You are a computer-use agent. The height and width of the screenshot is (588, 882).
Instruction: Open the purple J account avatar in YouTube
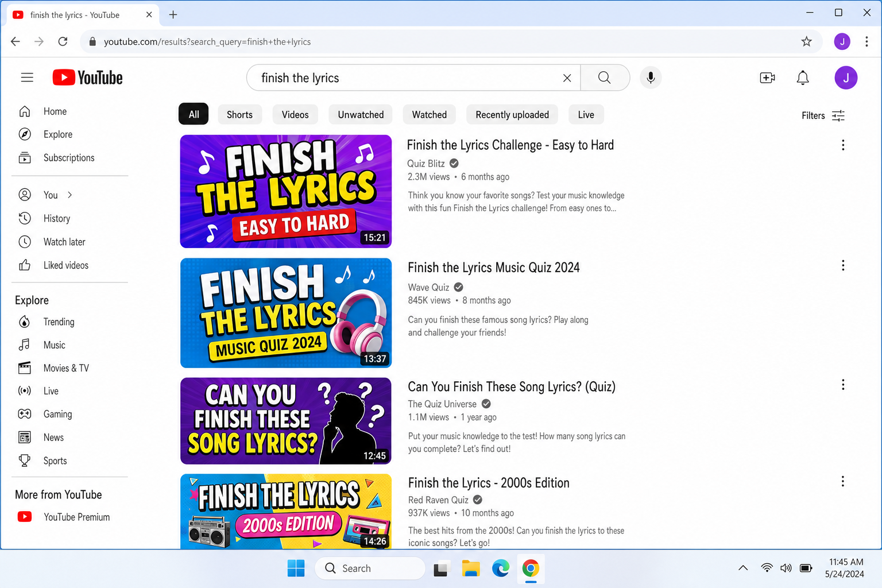[846, 78]
